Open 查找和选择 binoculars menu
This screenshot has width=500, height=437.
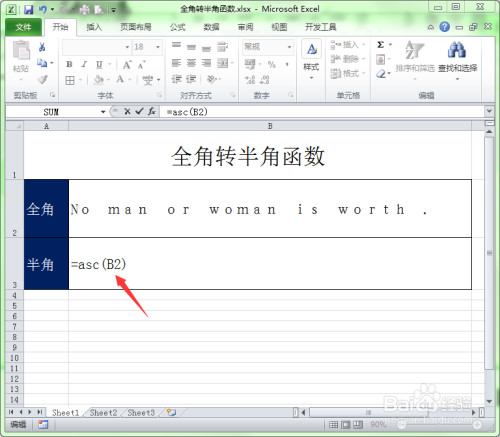[457, 60]
